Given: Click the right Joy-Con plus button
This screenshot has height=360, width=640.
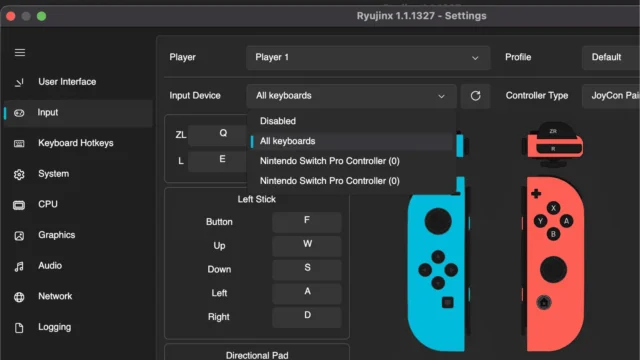Looking at the screenshot, I should 536,193.
